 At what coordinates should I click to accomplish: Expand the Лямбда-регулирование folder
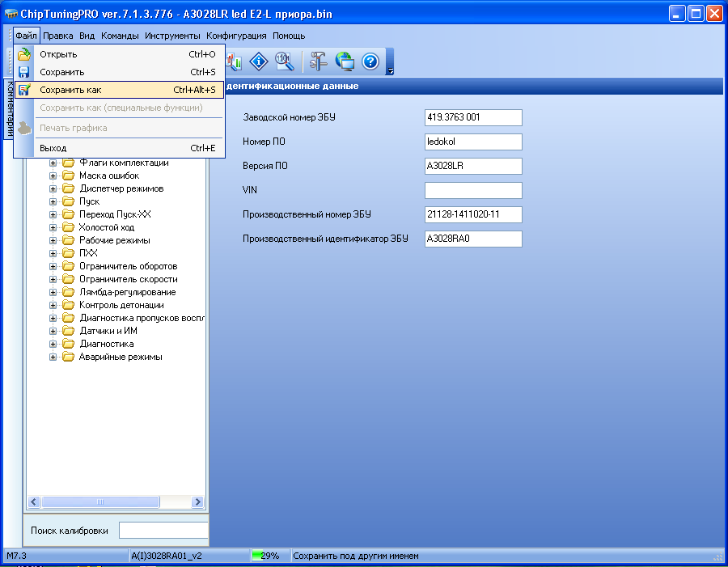point(53,293)
